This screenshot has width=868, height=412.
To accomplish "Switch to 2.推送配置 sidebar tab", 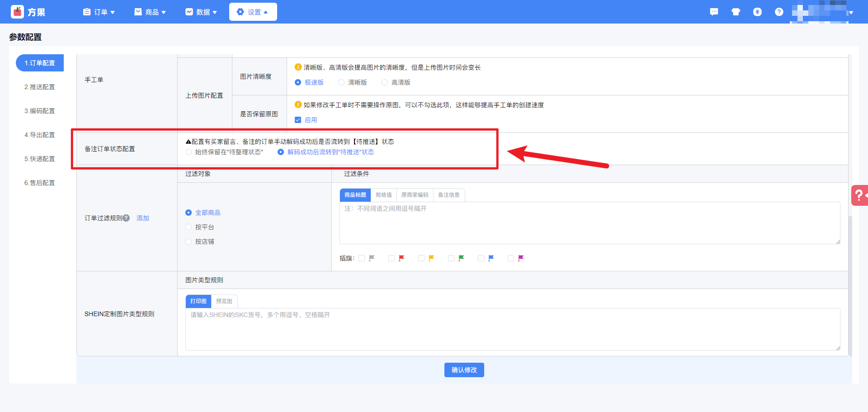I will [x=39, y=87].
